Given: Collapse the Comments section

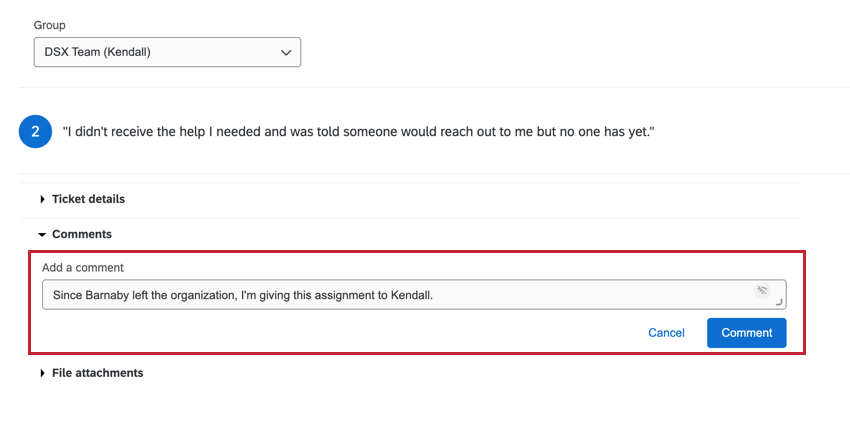Looking at the screenshot, I should coord(82,234).
